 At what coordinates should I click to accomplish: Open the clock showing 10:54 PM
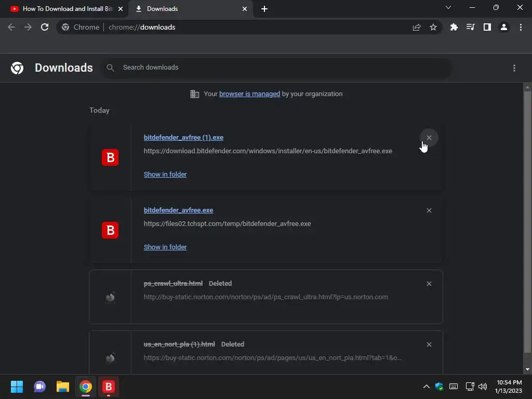[x=509, y=387]
